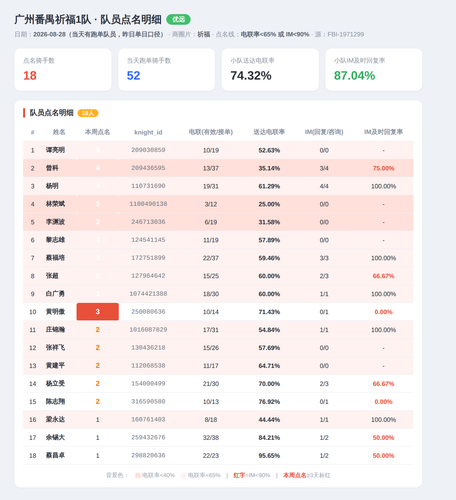
Task: Click the 红字=IM<90% legend text
Action: coord(252,475)
